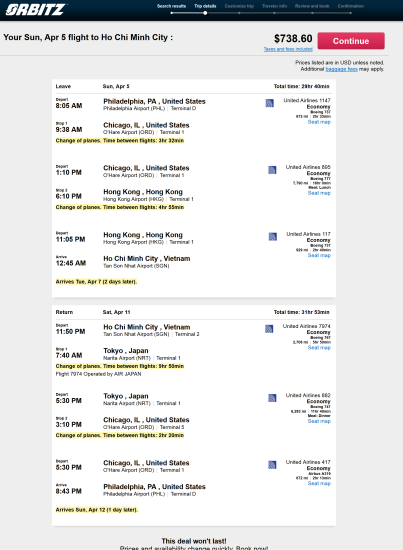Click United Airlines 417 airline logo icon
The height and width of the screenshot is (550, 403).
(x=272, y=465)
